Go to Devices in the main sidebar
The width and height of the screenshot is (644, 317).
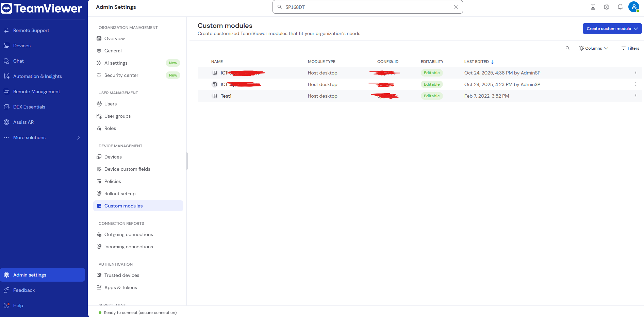click(x=22, y=46)
